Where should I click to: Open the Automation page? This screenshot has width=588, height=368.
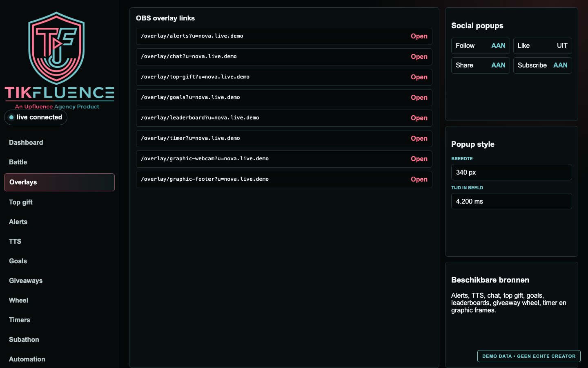(x=59, y=359)
